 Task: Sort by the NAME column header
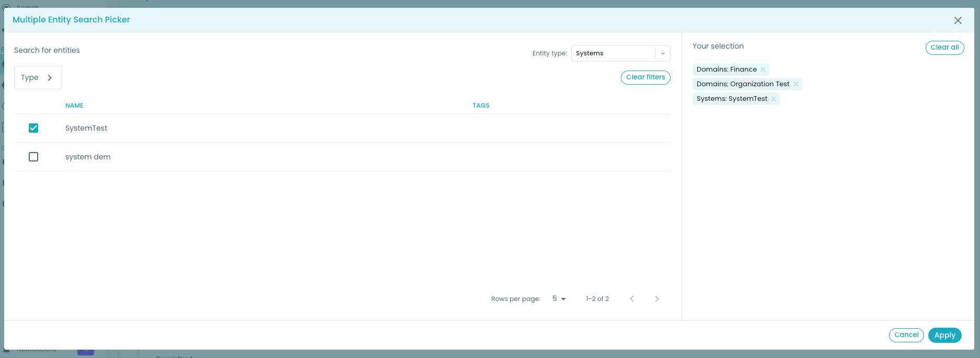(74, 106)
